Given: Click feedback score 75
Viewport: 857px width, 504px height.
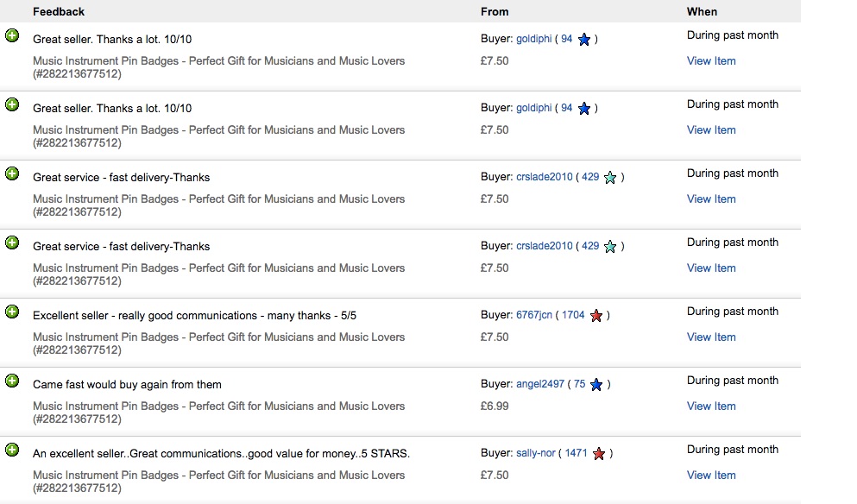Looking at the screenshot, I should tap(579, 384).
